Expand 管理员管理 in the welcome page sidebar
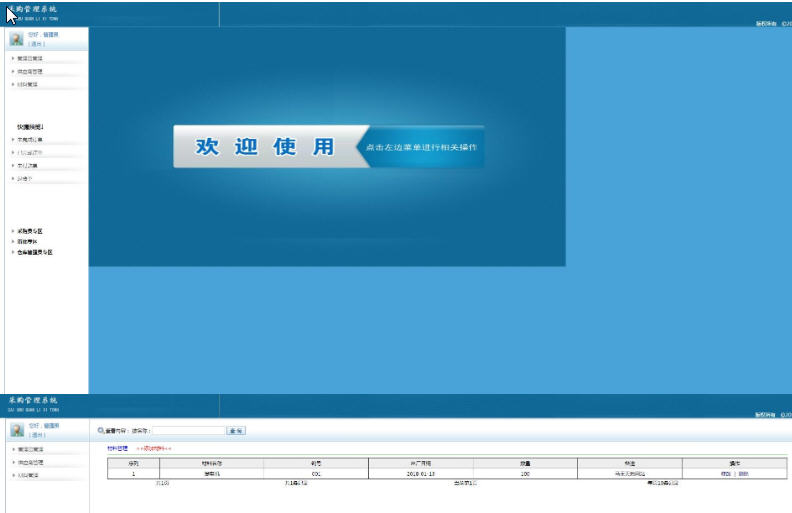Image resolution: width=792 pixels, height=513 pixels. 30,59
